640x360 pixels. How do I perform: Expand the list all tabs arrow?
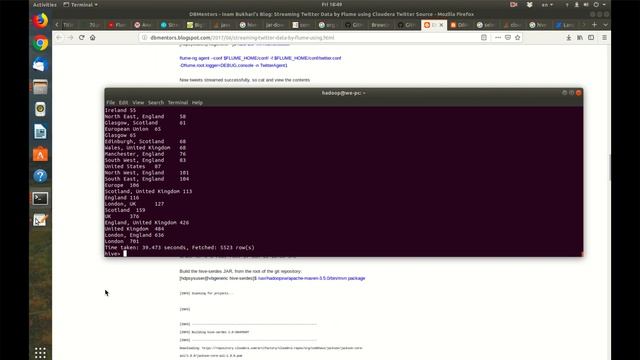(605, 25)
